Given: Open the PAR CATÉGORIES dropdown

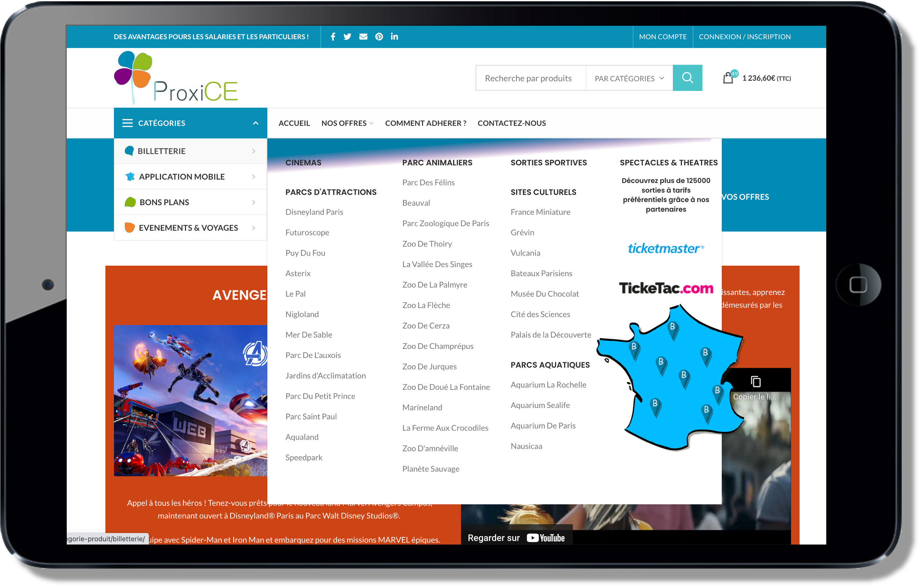Looking at the screenshot, I should (629, 78).
